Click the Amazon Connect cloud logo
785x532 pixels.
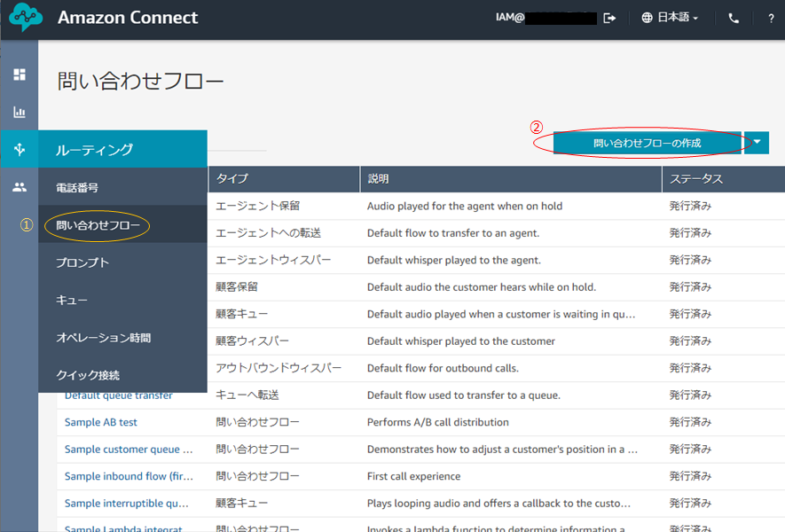click(x=26, y=17)
